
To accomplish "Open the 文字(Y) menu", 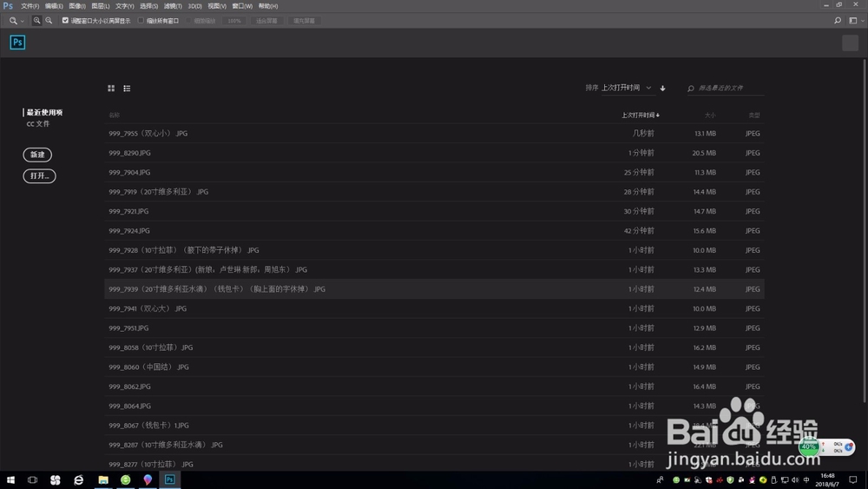I will pos(124,6).
